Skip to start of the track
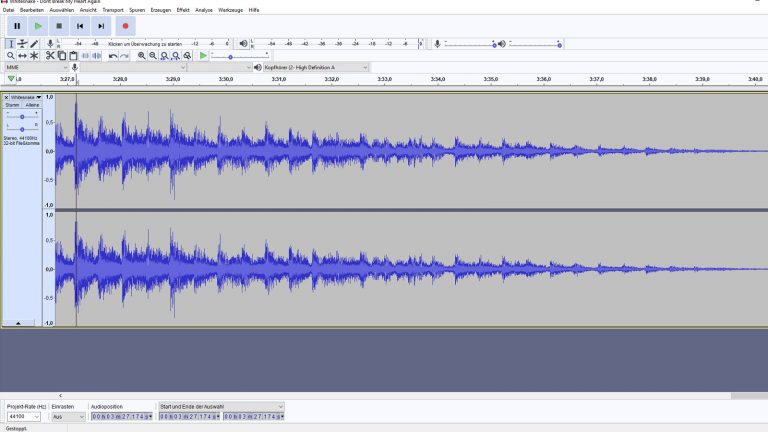Screen dimensions: 768x432 point(80,26)
